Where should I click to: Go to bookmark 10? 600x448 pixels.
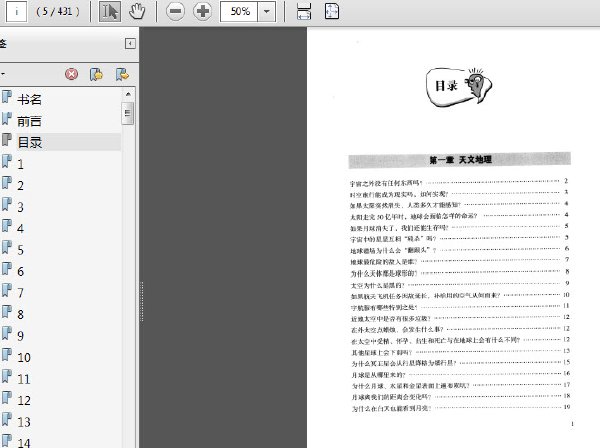point(24,358)
